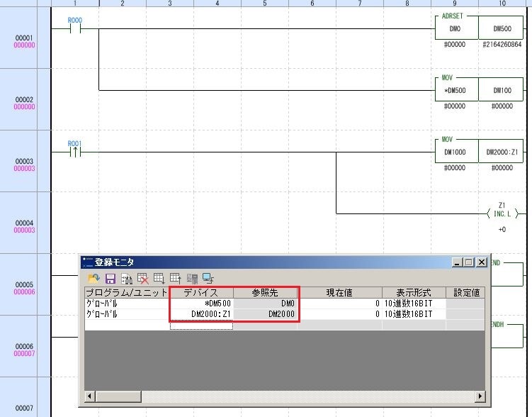Click the computer monitor icon in toolbar

click(x=208, y=279)
